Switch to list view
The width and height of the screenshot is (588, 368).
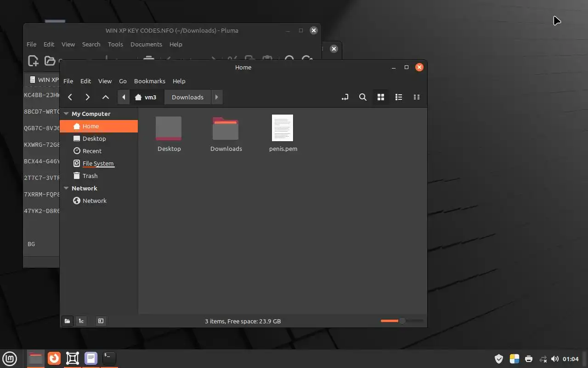(398, 97)
